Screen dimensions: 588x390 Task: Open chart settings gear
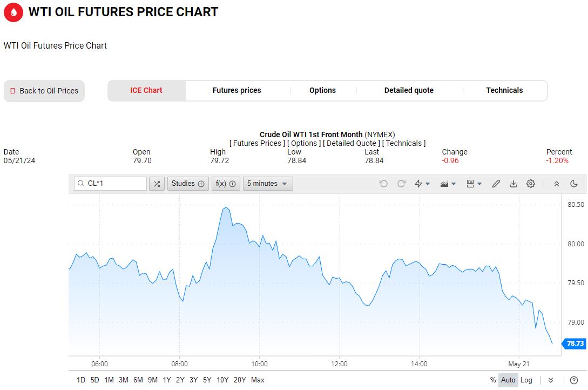point(531,184)
